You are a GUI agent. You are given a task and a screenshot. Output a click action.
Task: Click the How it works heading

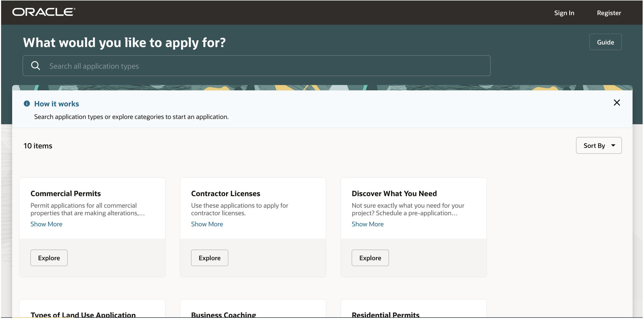click(56, 104)
